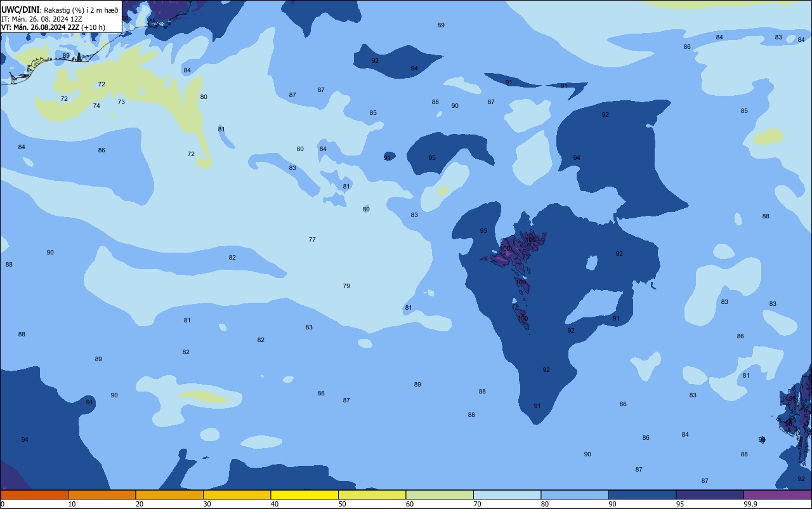Click the dark blue 90–95 legend swatch

[x=642, y=494]
